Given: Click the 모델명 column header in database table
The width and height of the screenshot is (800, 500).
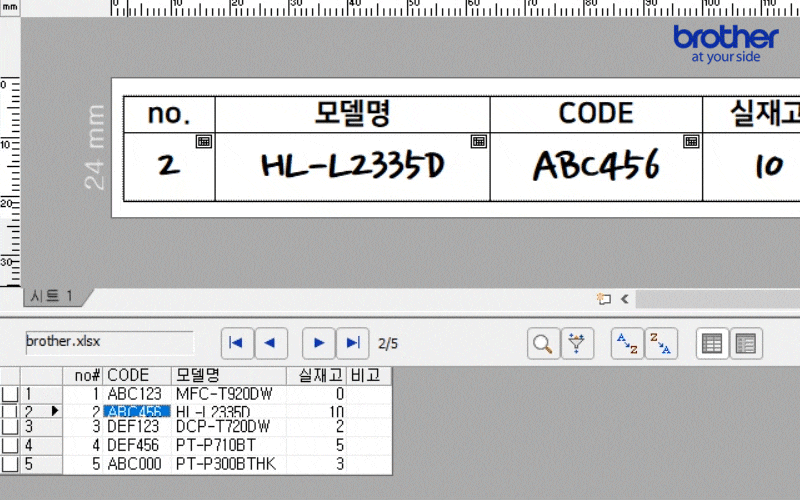Looking at the screenshot, I should click(229, 376).
